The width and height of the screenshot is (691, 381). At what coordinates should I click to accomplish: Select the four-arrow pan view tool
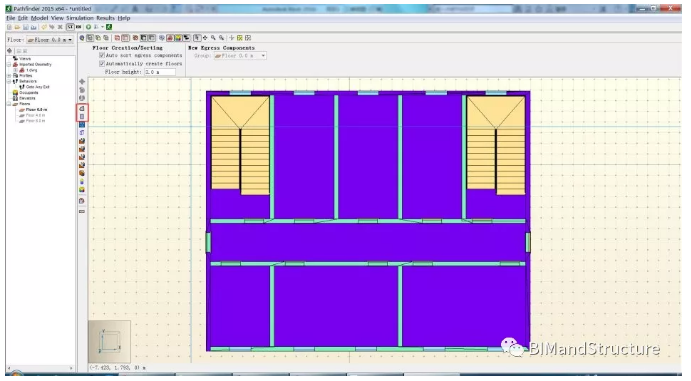(x=205, y=38)
